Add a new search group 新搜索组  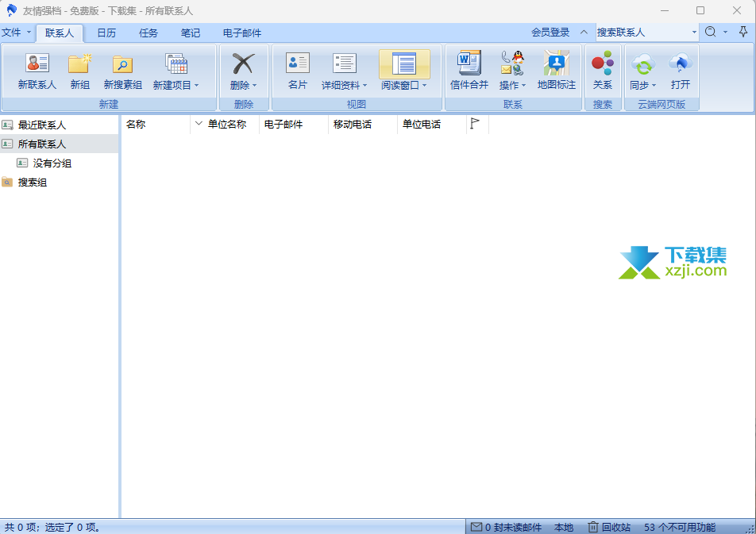122,71
